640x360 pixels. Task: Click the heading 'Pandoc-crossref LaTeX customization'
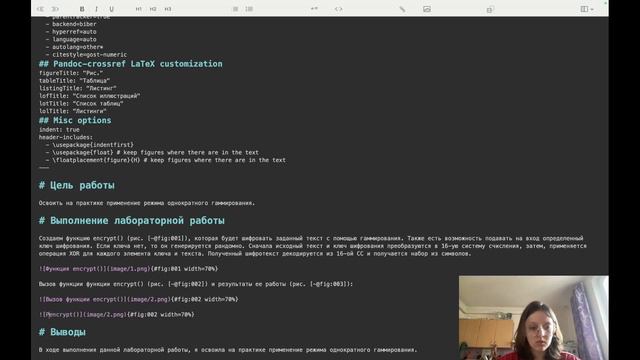point(131,64)
